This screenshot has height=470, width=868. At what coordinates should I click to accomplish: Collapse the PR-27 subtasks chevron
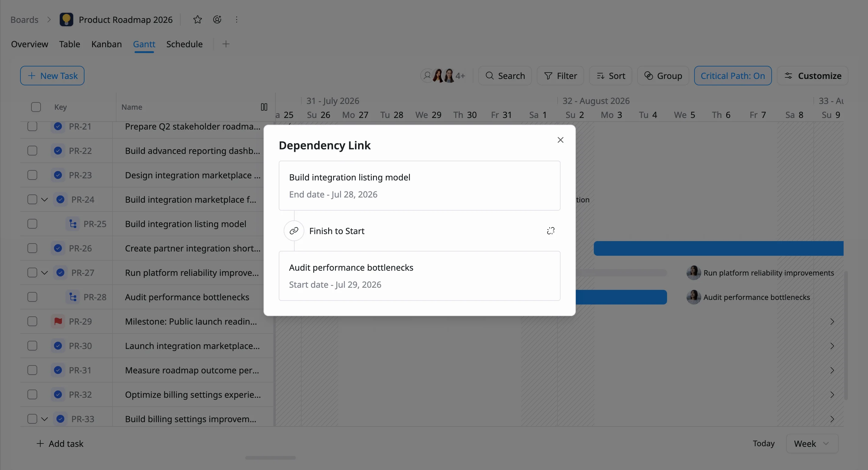pyautogui.click(x=45, y=273)
